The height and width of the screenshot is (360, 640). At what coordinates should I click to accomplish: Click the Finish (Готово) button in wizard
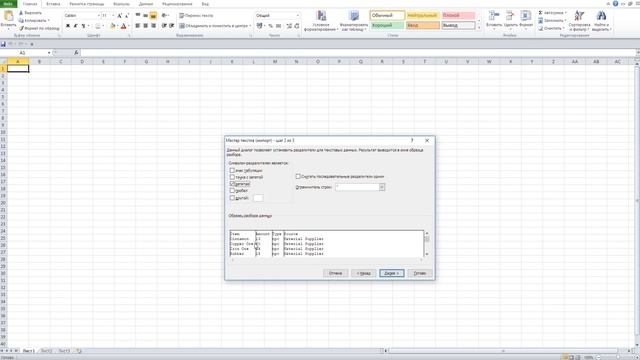pyautogui.click(x=420, y=273)
